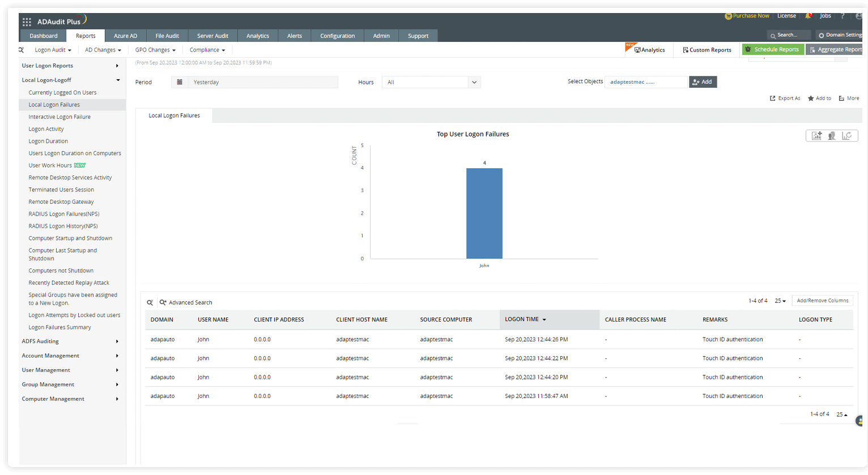The image size is (868, 475).
Task: Collapse the Local Logon-Logoff section
Action: [118, 80]
